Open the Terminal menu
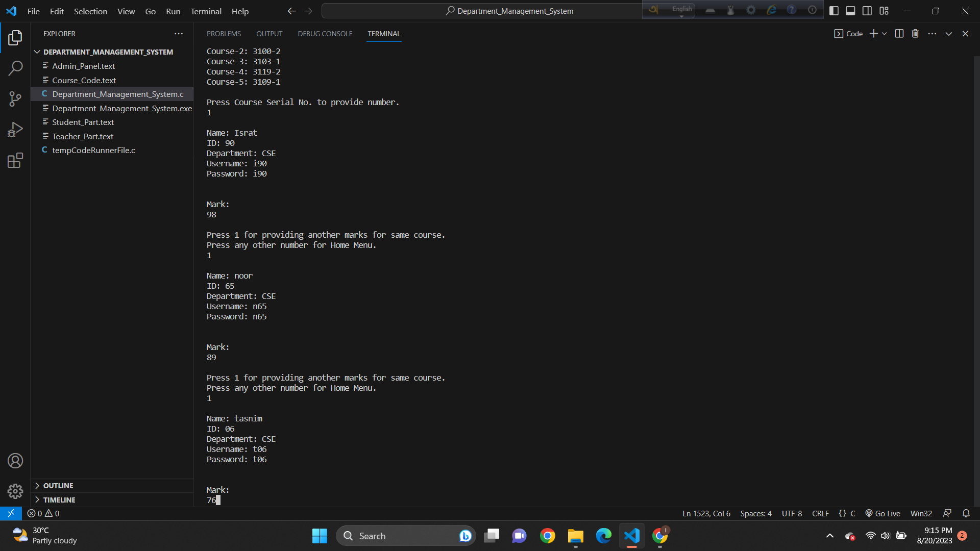 click(x=205, y=11)
